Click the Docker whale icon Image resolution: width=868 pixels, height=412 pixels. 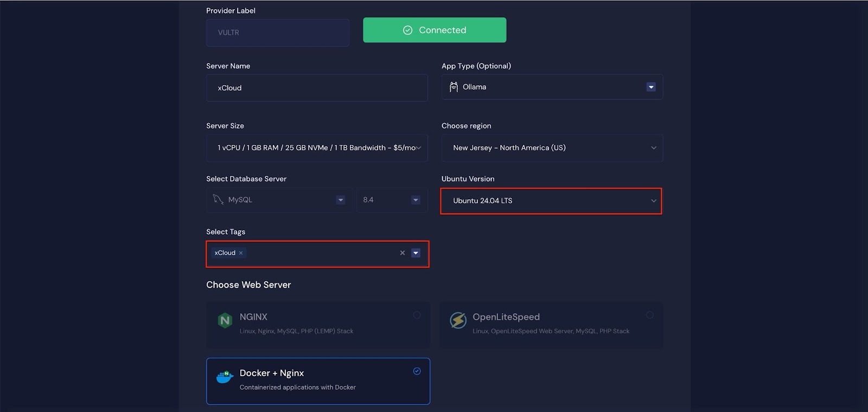225,376
